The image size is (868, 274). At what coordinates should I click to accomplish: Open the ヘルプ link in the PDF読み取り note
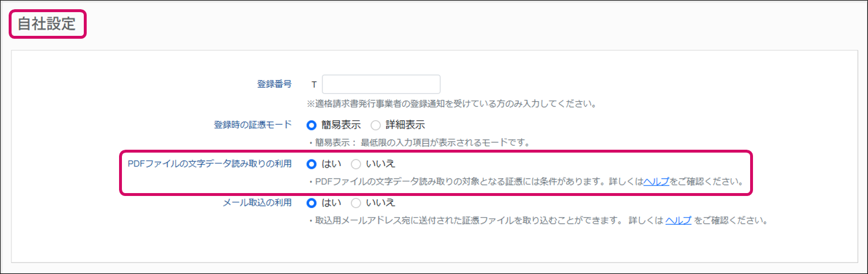coord(656,182)
